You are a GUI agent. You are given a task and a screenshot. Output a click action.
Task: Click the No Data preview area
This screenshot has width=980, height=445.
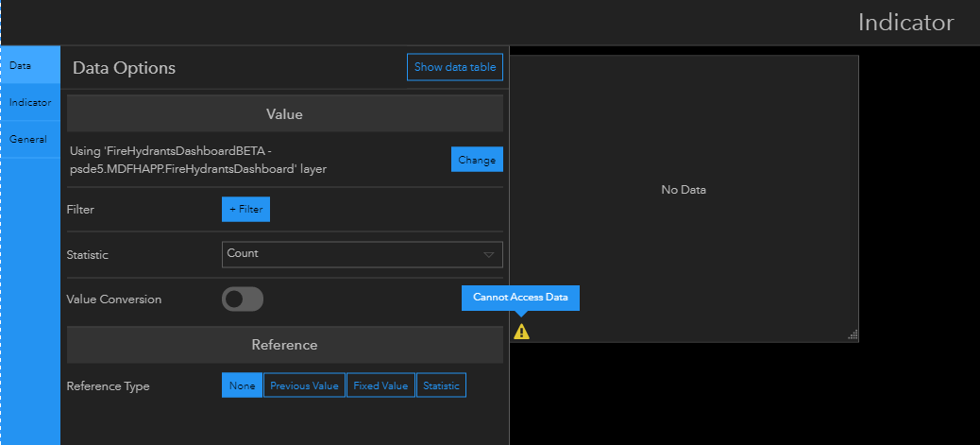pyautogui.click(x=684, y=190)
